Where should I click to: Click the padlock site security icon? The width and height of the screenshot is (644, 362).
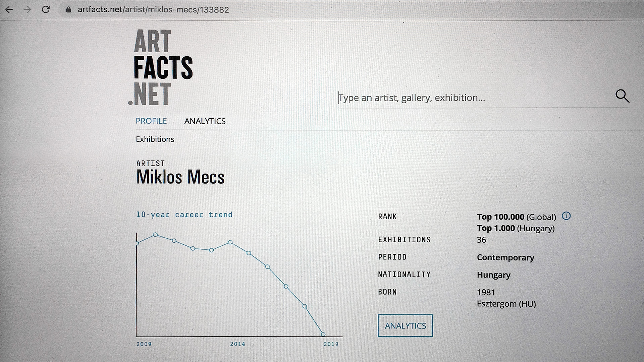pyautogui.click(x=69, y=10)
